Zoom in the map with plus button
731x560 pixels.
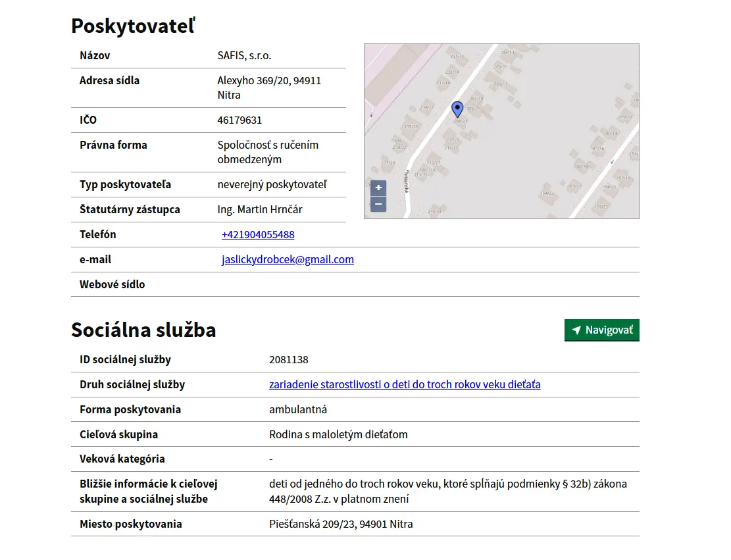pyautogui.click(x=378, y=188)
